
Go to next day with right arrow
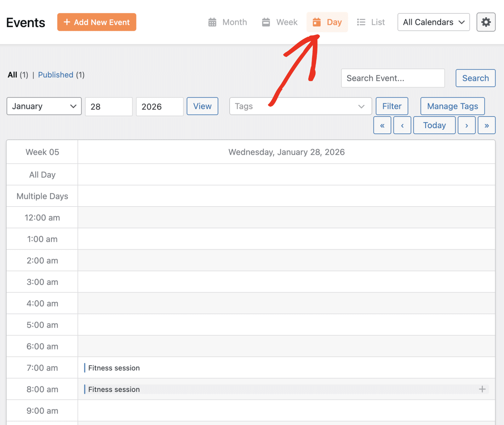(x=467, y=125)
